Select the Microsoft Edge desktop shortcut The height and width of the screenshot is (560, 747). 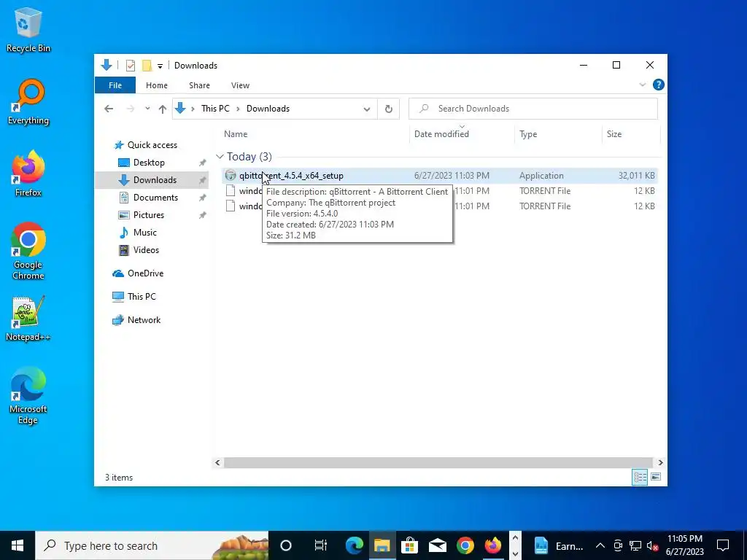click(28, 396)
